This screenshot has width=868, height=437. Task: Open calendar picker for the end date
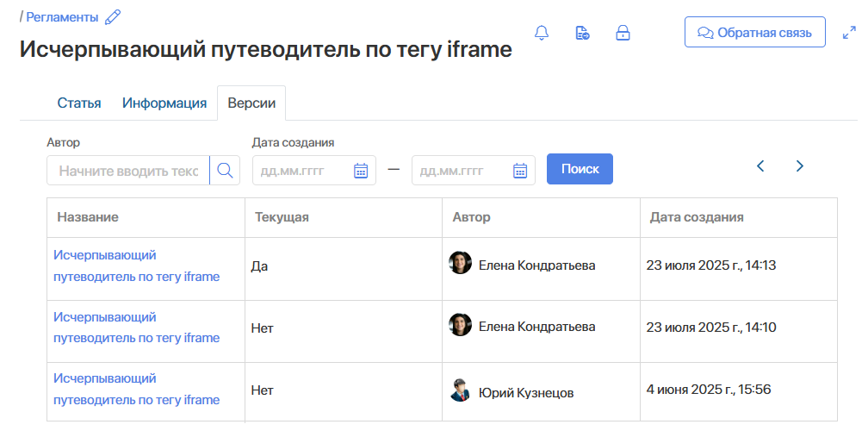(520, 171)
